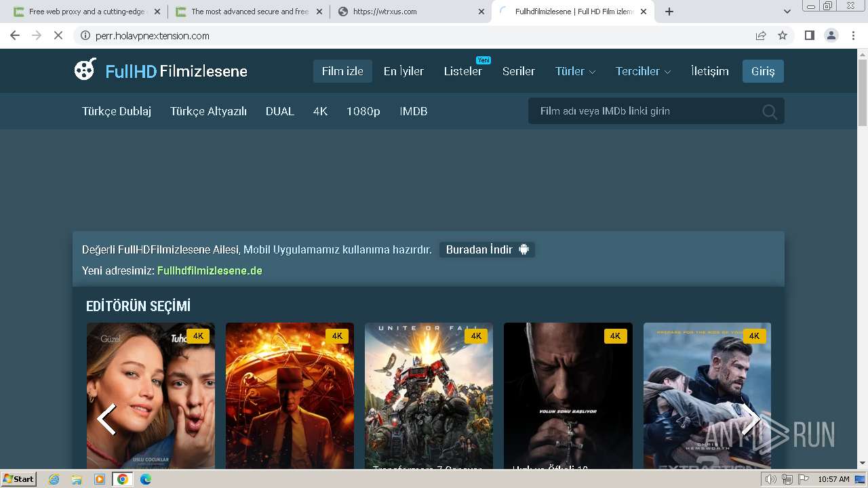Open a new browser tab
868x488 pixels.
(x=669, y=12)
